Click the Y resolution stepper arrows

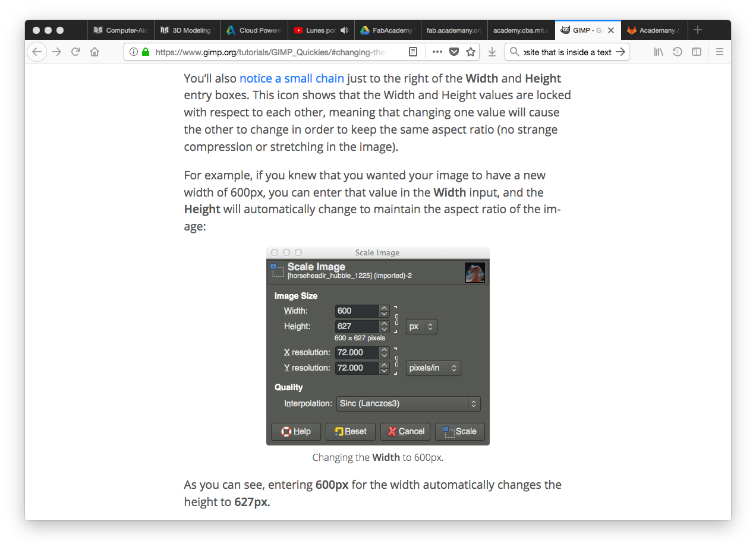(385, 368)
